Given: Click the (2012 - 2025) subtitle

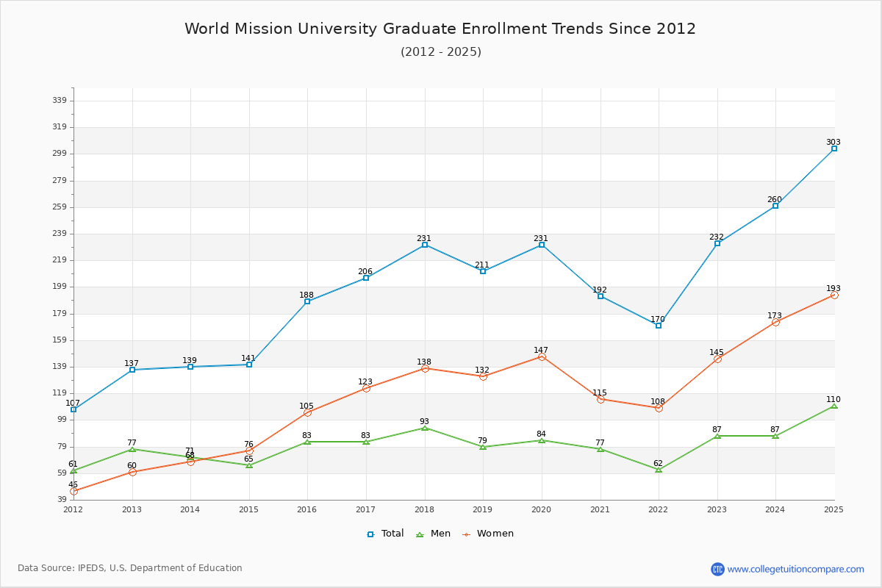Looking at the screenshot, I should pyautogui.click(x=441, y=52).
